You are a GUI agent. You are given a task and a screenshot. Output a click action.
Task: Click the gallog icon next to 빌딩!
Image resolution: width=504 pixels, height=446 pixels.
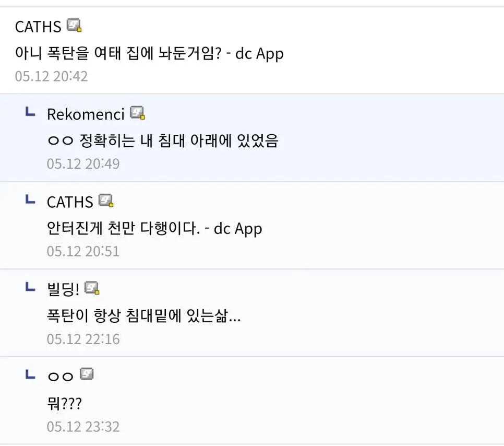pyautogui.click(x=92, y=288)
